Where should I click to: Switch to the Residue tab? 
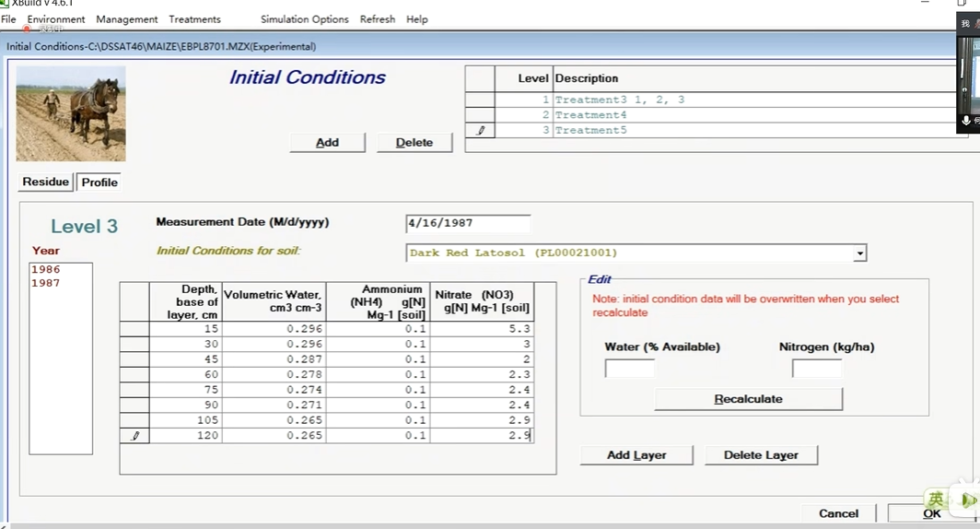(46, 182)
